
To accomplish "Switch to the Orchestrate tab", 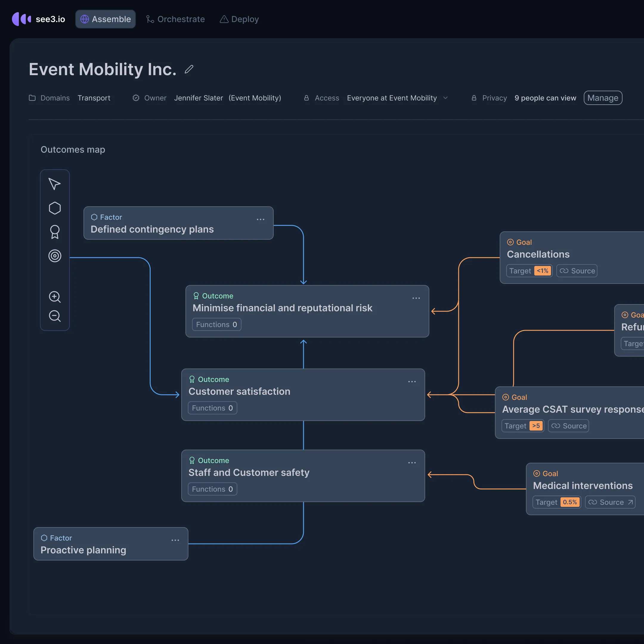I will pos(175,19).
